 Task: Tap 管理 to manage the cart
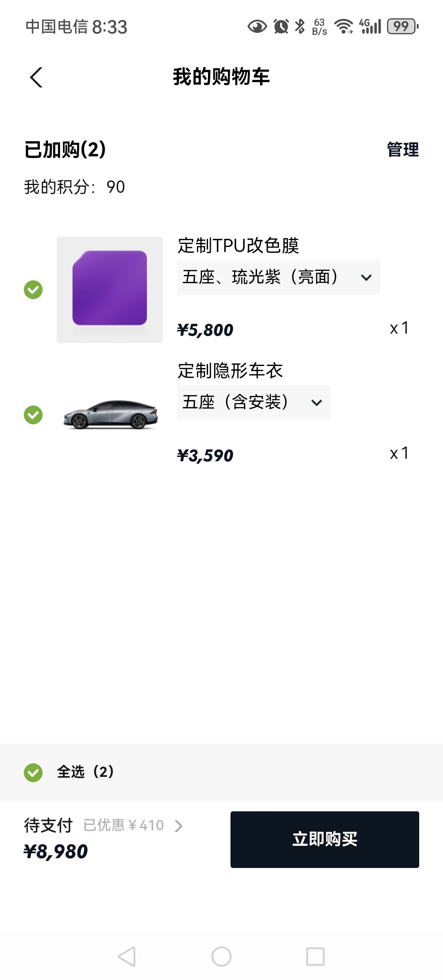coord(402,150)
